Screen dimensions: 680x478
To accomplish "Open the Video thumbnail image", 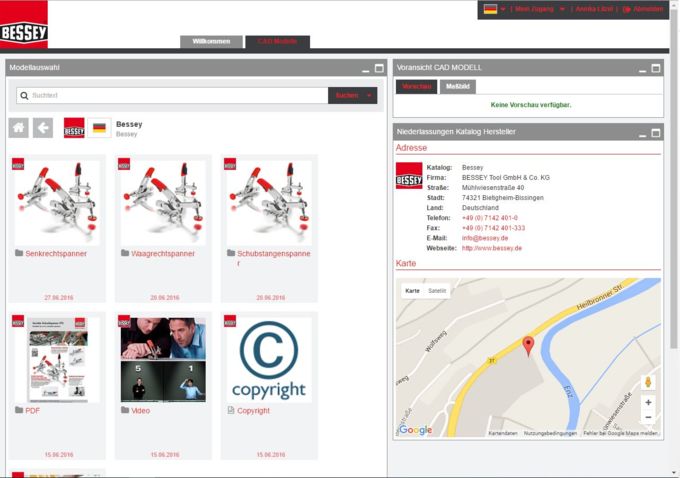I will coord(163,360).
